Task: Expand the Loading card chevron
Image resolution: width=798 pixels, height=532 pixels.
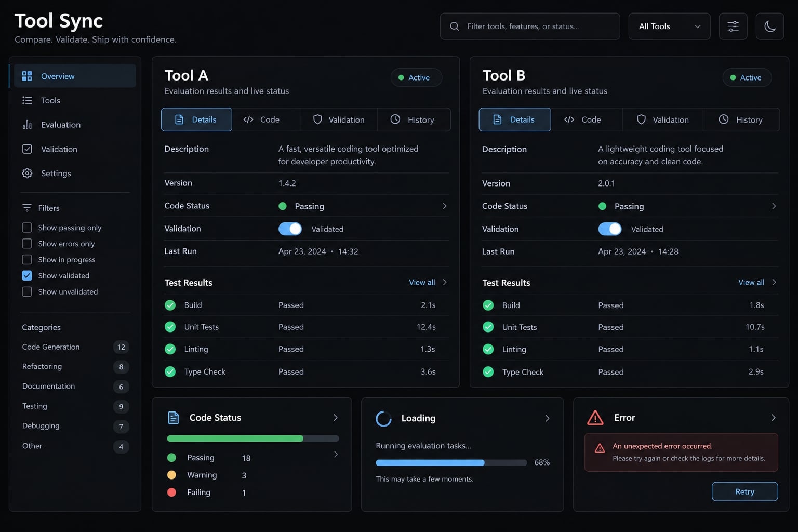Action: tap(547, 418)
